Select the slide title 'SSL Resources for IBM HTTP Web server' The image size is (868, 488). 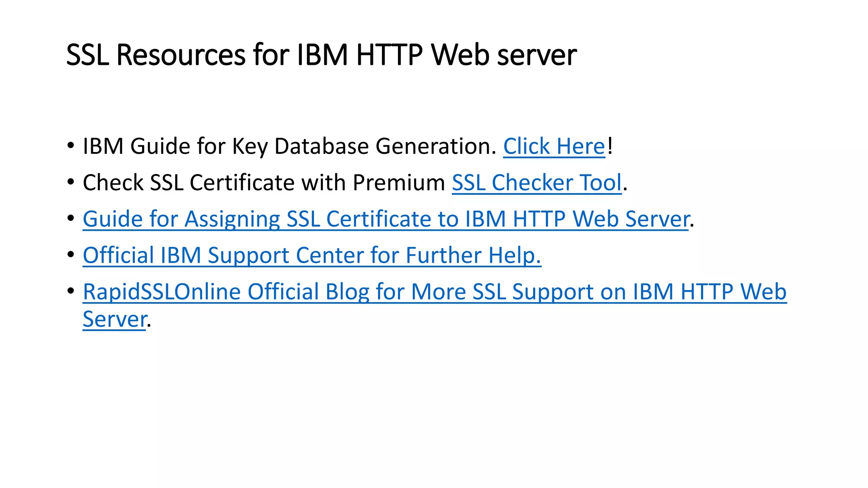point(321,55)
